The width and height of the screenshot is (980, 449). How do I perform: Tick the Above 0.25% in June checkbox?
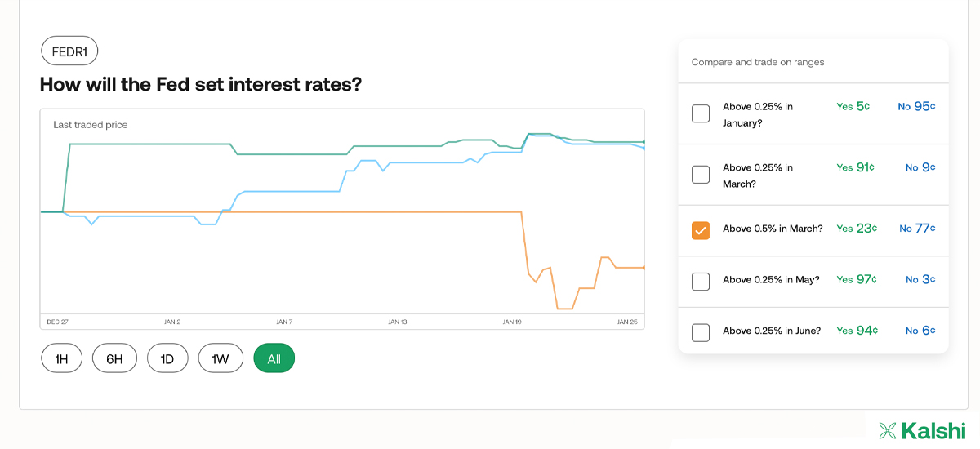[x=701, y=332]
